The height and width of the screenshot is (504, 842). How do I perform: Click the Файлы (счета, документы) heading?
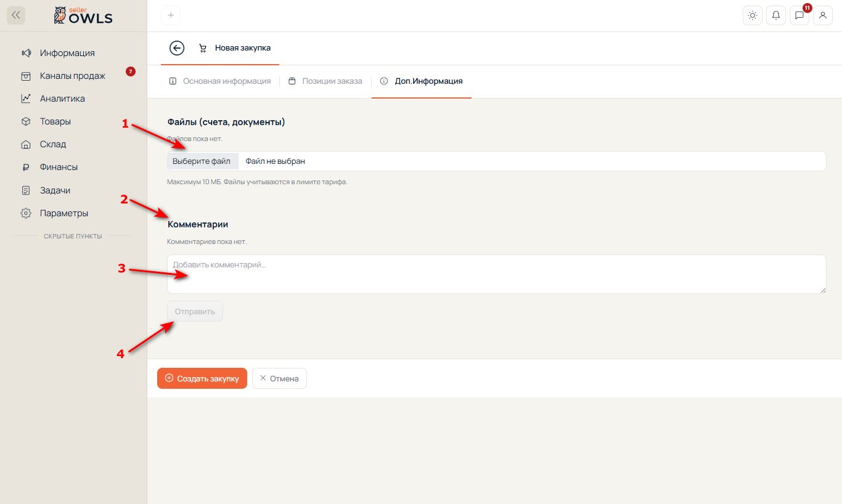(x=226, y=122)
